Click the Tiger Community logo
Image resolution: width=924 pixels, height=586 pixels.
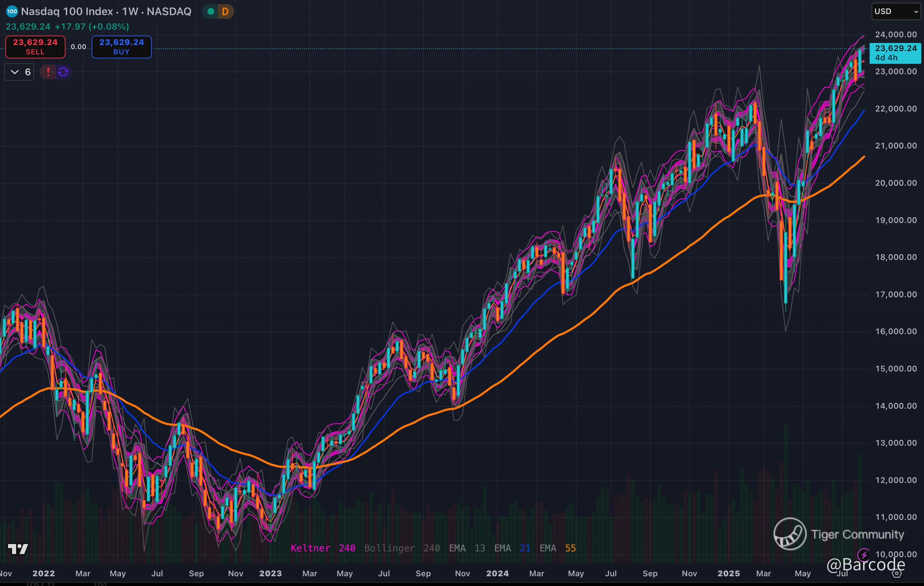[x=790, y=534]
